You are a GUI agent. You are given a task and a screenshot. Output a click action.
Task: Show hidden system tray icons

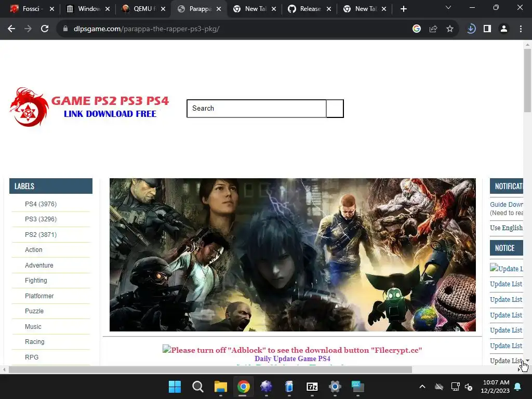pyautogui.click(x=422, y=387)
